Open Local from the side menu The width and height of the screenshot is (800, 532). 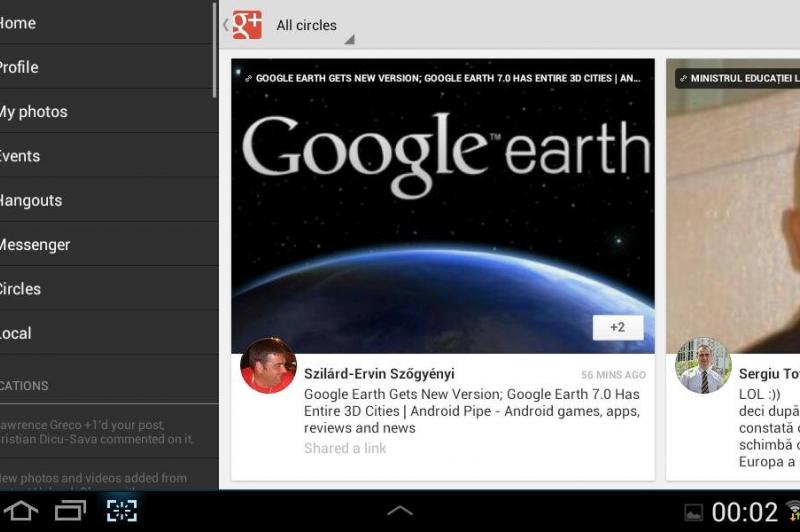(x=107, y=333)
